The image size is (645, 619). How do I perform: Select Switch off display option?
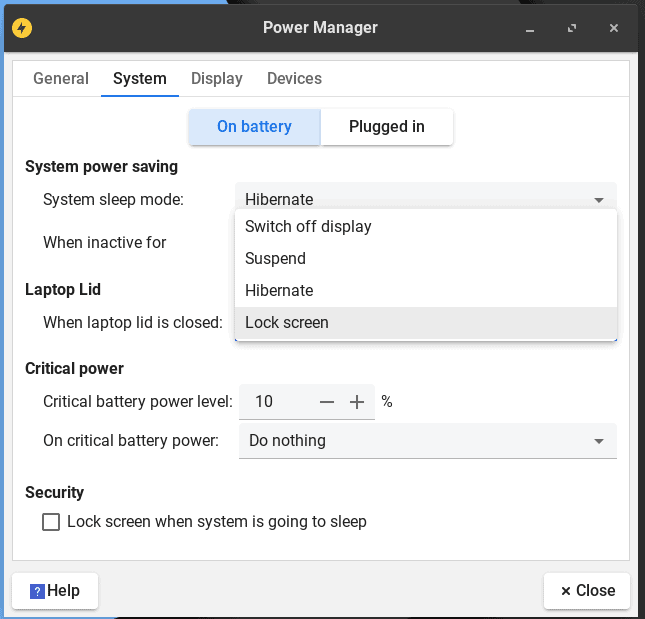click(x=426, y=226)
